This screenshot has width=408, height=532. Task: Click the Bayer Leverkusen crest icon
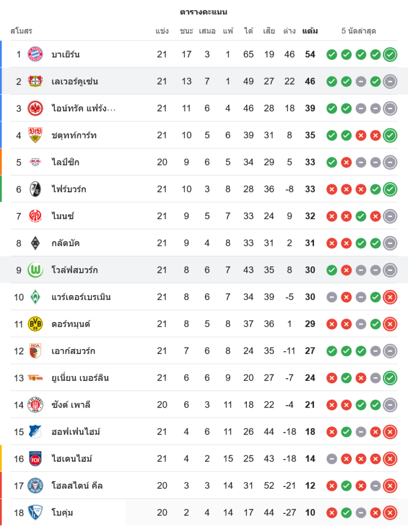(35, 81)
